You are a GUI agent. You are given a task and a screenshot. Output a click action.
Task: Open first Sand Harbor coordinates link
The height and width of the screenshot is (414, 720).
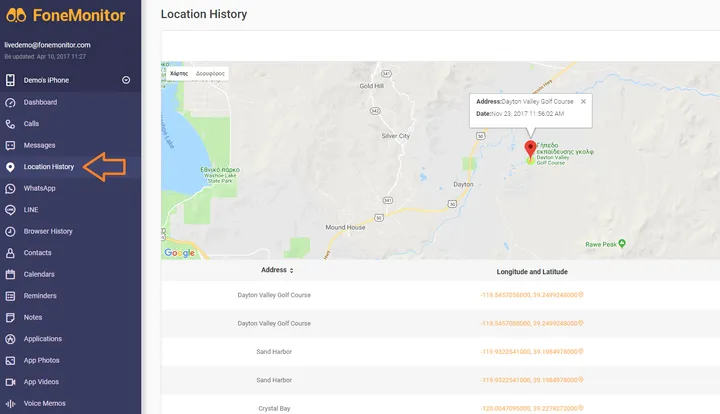531,352
